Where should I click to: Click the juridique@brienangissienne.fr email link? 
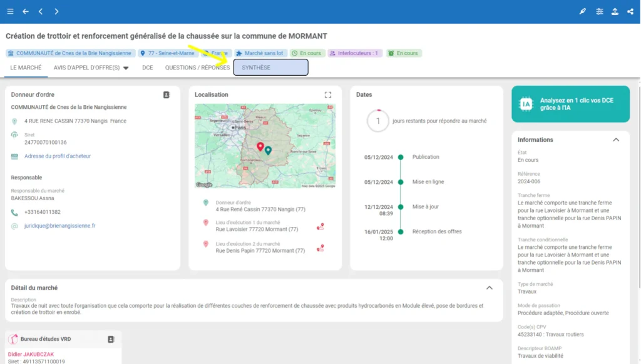60,226
